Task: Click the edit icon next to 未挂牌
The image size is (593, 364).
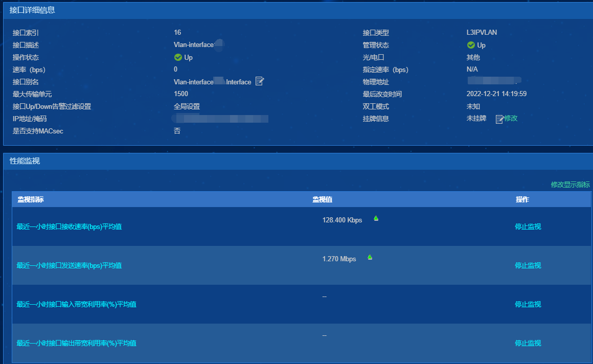Action: [499, 119]
